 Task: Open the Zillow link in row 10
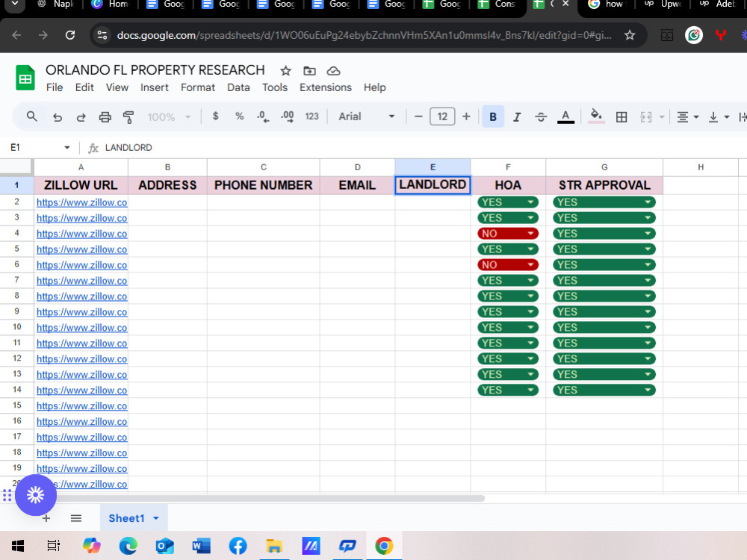(x=82, y=328)
